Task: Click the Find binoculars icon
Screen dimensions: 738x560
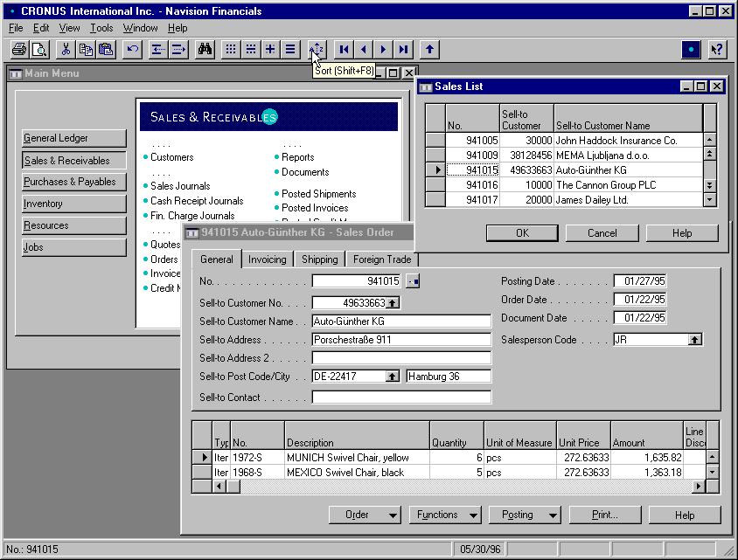Action: click(205, 50)
